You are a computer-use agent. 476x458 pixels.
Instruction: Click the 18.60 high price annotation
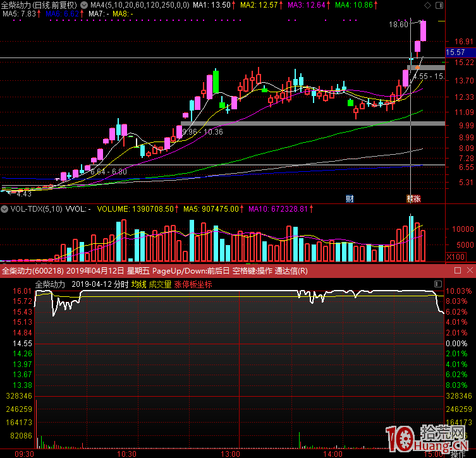(399, 24)
